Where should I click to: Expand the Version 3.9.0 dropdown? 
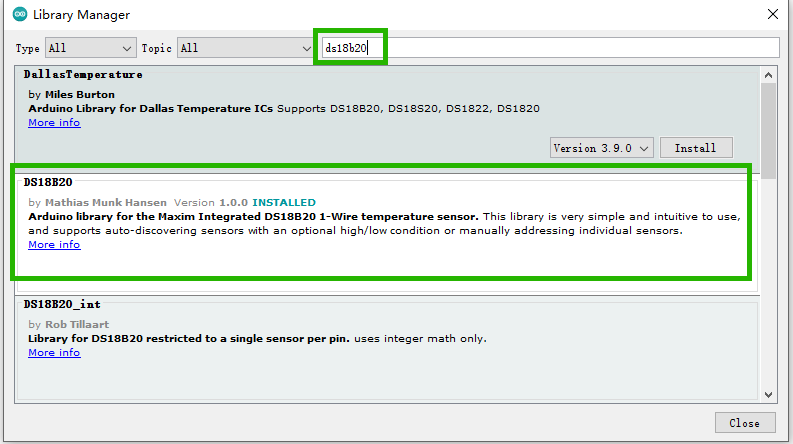click(602, 148)
